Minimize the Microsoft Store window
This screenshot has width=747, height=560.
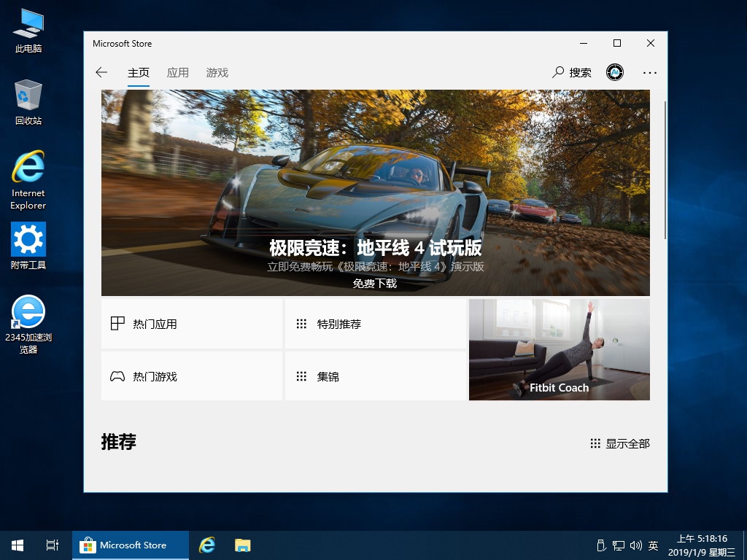tap(584, 43)
